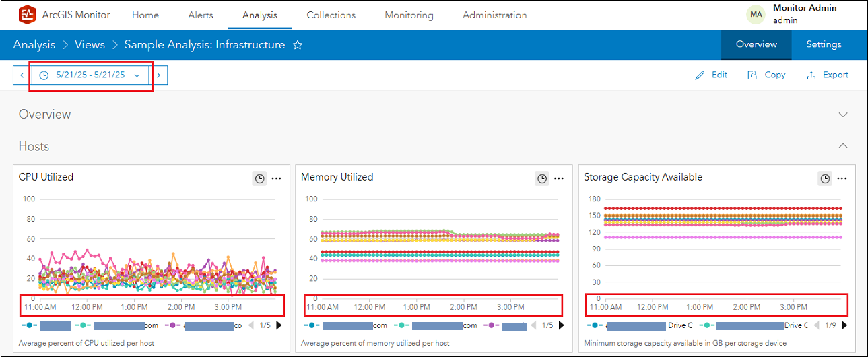This screenshot has width=868, height=357.
Task: Click the clock icon on Memory Utilized chart
Action: (x=542, y=178)
